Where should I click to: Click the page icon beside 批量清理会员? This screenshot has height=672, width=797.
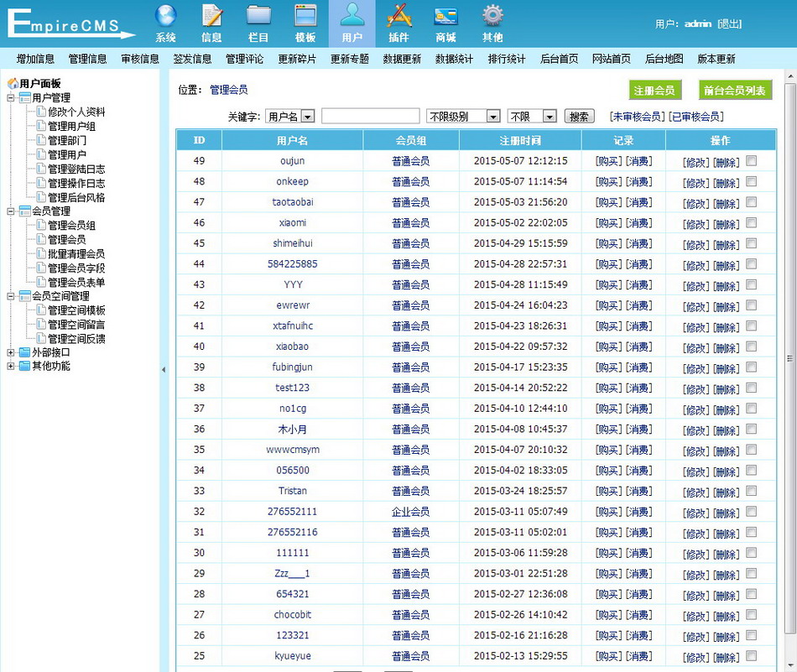pos(42,253)
